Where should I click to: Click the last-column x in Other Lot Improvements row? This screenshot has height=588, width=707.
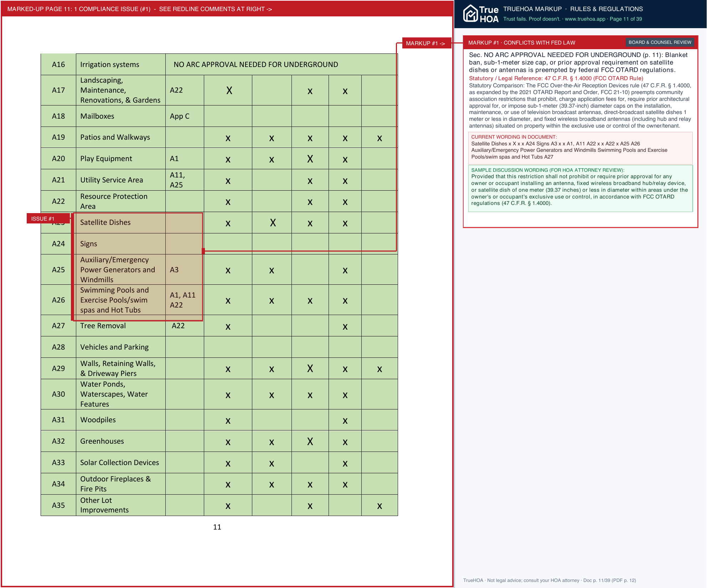click(380, 506)
